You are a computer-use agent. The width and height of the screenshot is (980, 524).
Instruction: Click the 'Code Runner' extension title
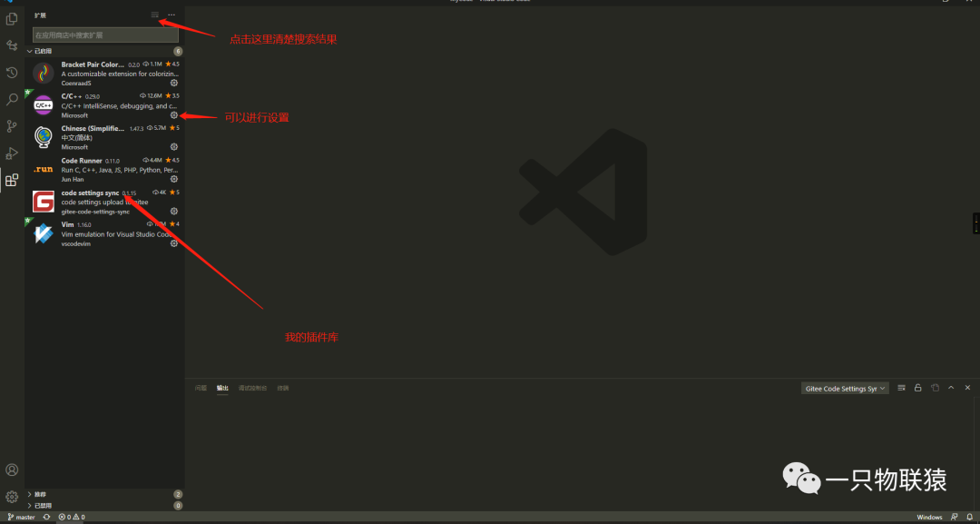click(x=82, y=161)
